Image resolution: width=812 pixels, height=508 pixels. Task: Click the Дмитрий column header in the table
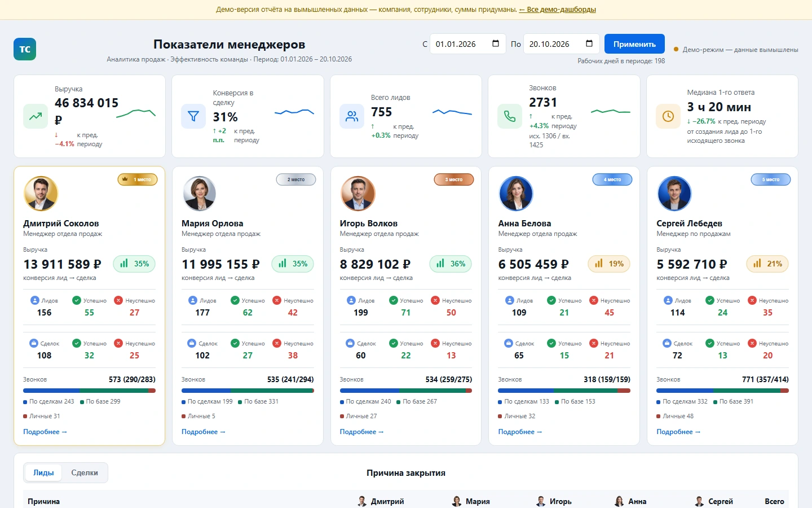pyautogui.click(x=381, y=501)
